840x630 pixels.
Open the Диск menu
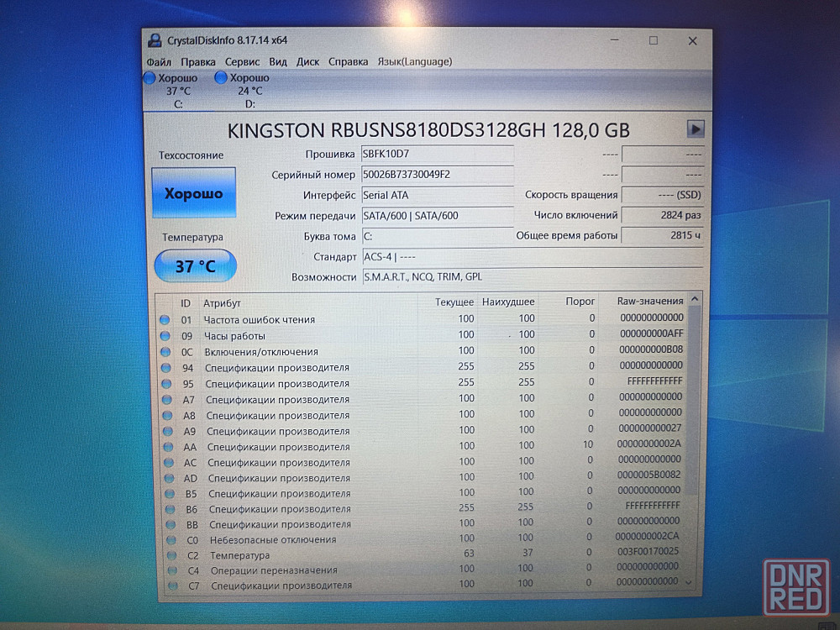point(307,62)
